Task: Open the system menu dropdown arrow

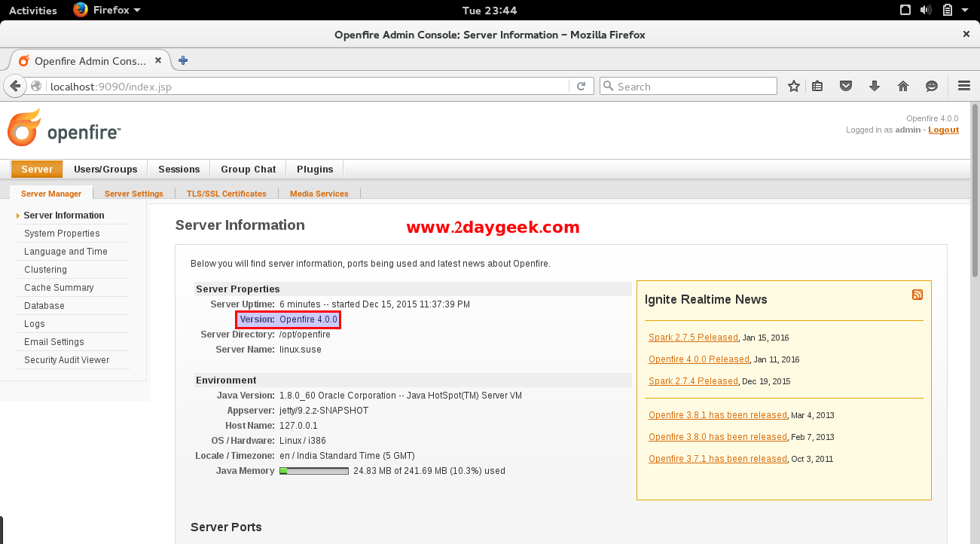Action: 966,11
